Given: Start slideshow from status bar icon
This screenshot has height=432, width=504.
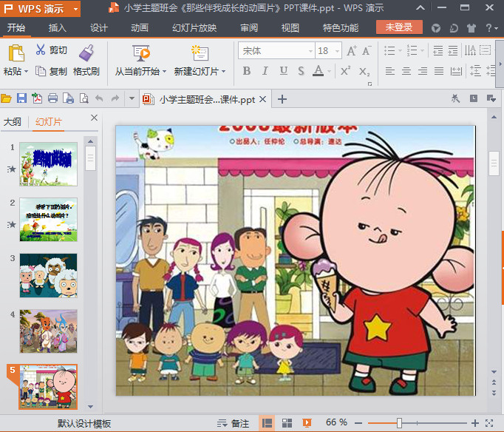Looking at the screenshot, I should click(307, 423).
